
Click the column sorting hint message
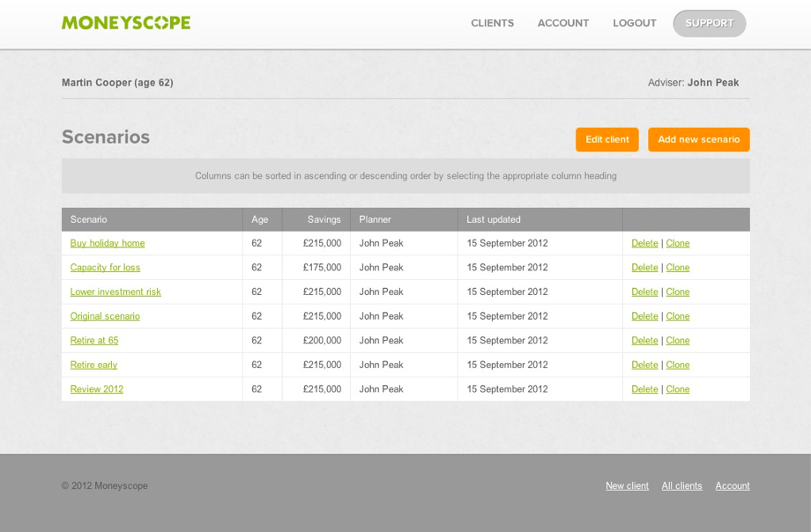[405, 176]
